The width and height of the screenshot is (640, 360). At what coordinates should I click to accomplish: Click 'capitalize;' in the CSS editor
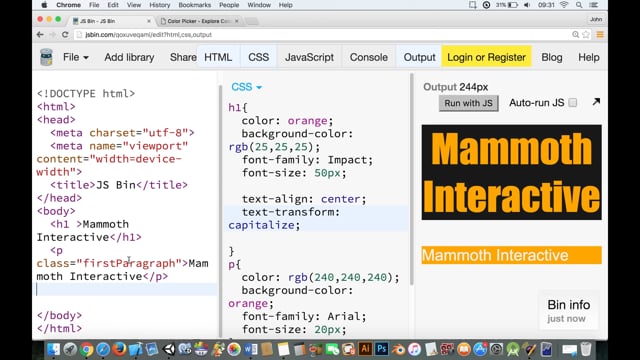pos(264,225)
